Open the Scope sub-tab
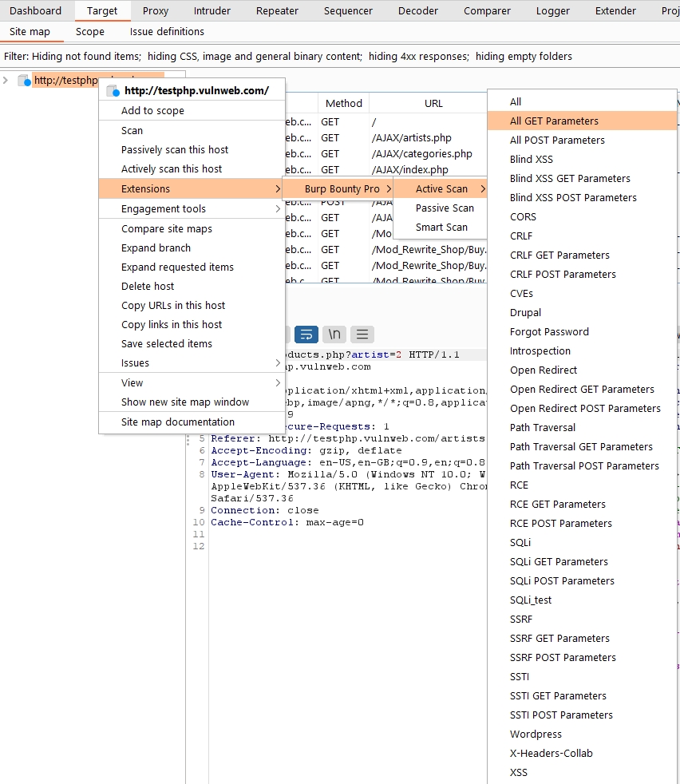 [x=90, y=32]
